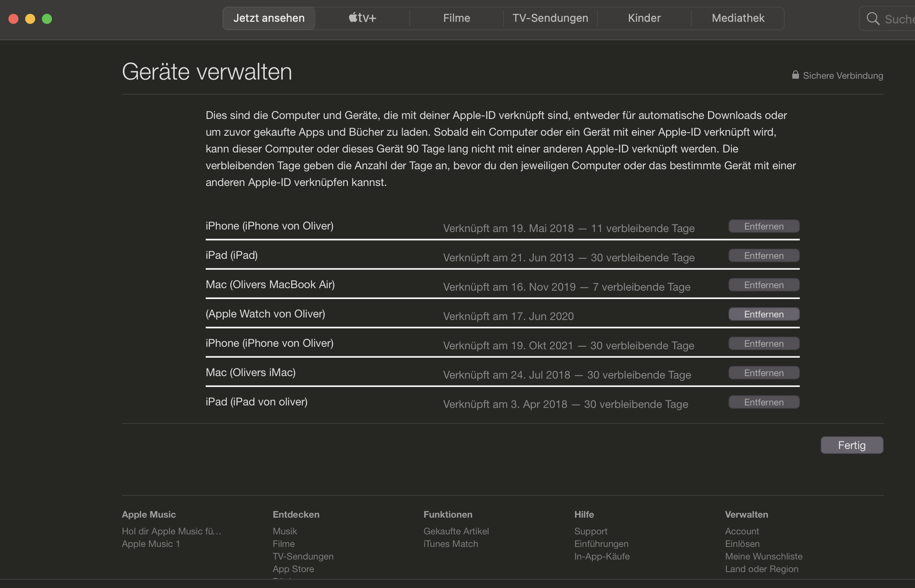Switch to the Filme tab
915x588 pixels.
pyautogui.click(x=456, y=18)
